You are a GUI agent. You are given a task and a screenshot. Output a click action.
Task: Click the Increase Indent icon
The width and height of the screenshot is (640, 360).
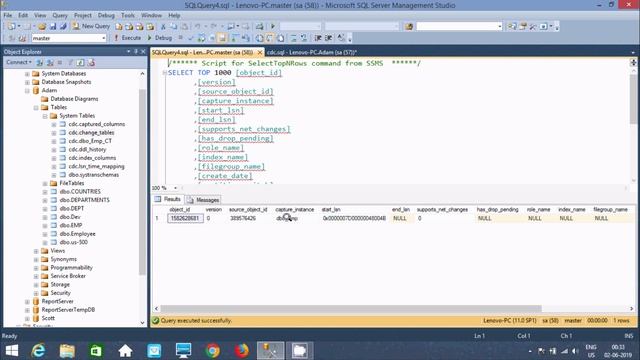(x=329, y=38)
